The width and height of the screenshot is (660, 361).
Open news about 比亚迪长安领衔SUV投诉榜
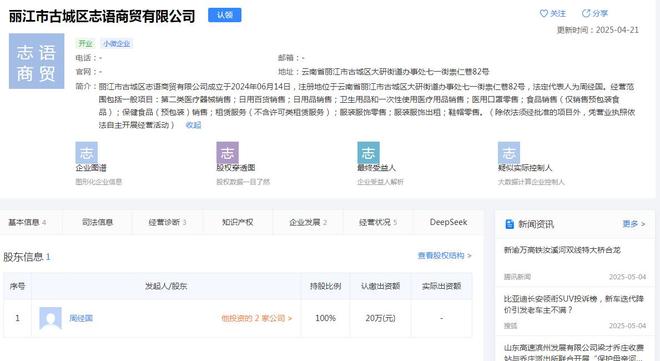click(x=574, y=304)
